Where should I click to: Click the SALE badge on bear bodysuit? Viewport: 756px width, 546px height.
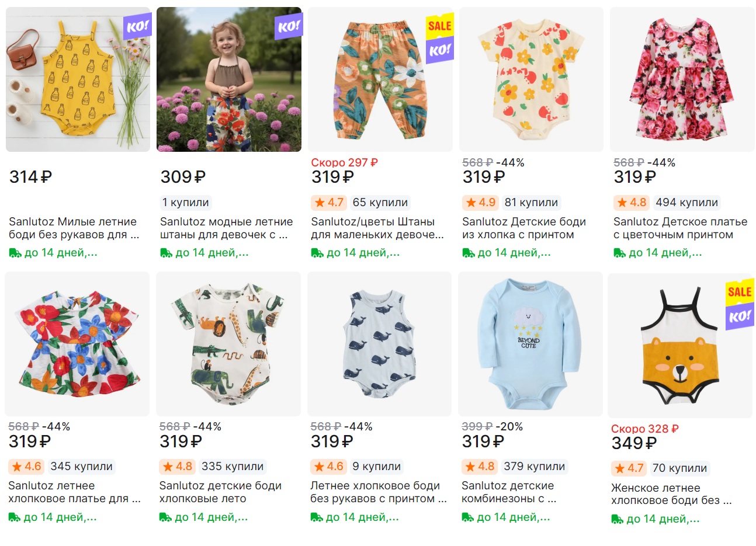pyautogui.click(x=739, y=291)
